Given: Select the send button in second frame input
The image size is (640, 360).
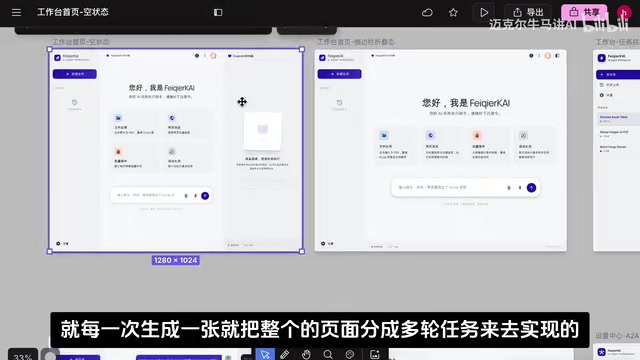Looking at the screenshot, I should pos(531,187).
